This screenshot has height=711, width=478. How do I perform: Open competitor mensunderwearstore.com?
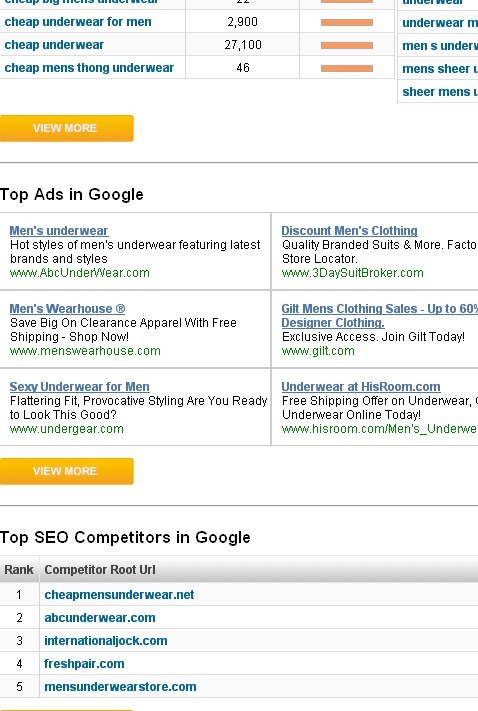point(120,687)
